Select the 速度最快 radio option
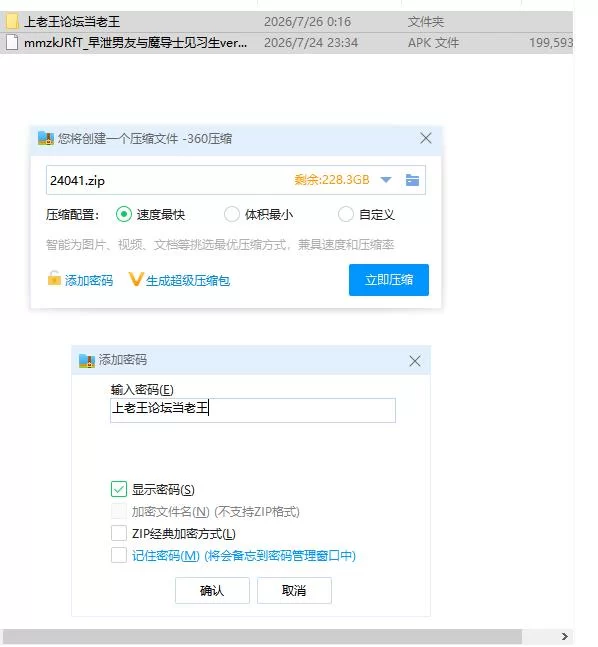Viewport: 598px width, 647px height. tap(123, 214)
